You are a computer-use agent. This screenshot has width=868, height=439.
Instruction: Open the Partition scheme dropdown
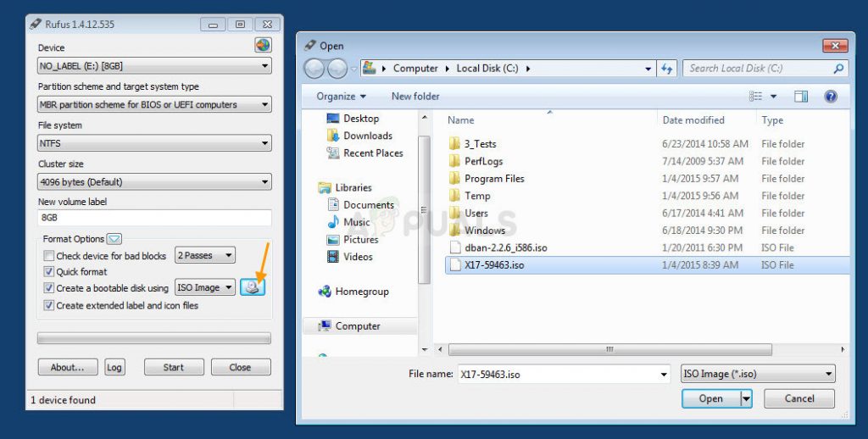tap(154, 104)
